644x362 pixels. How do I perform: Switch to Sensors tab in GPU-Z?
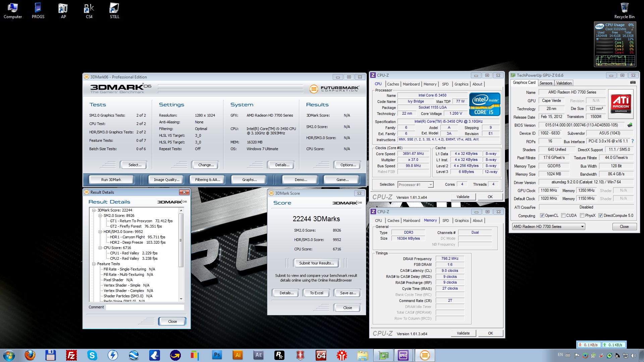(546, 83)
